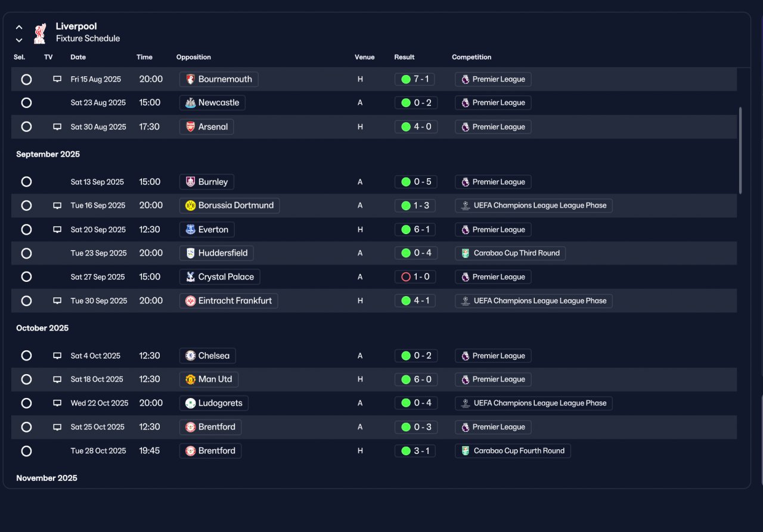Click the TV icon for Ludogorets match
The height and width of the screenshot is (532, 763).
tap(57, 403)
